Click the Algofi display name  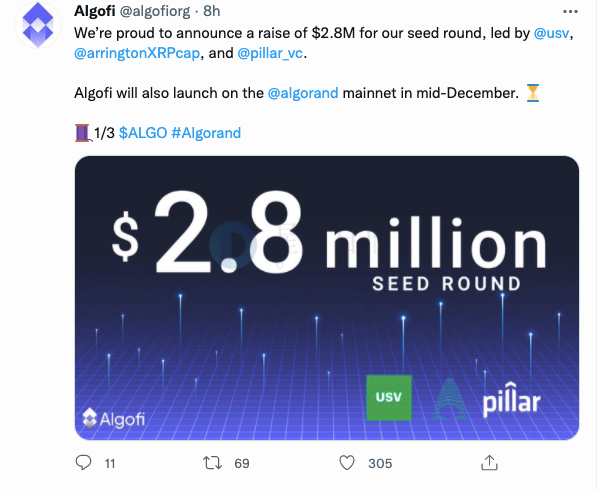(95, 11)
